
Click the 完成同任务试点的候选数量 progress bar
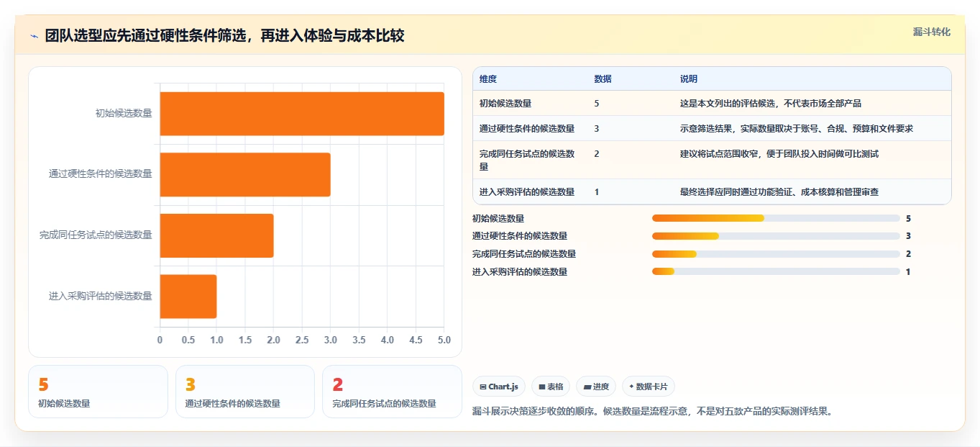(x=776, y=254)
